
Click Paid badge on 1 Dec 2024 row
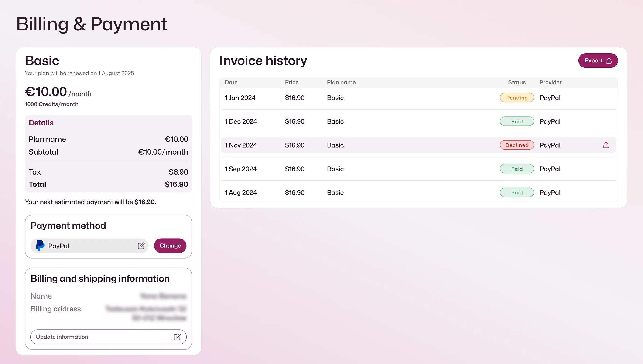517,121
